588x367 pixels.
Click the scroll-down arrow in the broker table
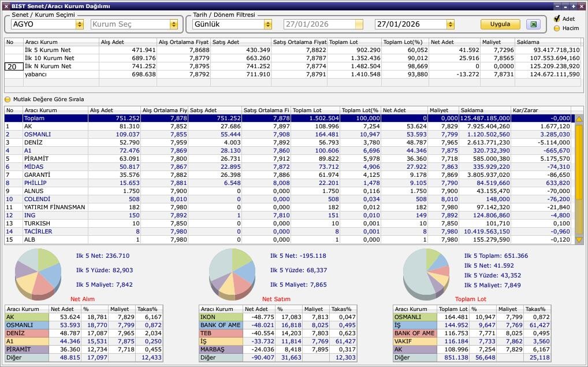pos(579,240)
